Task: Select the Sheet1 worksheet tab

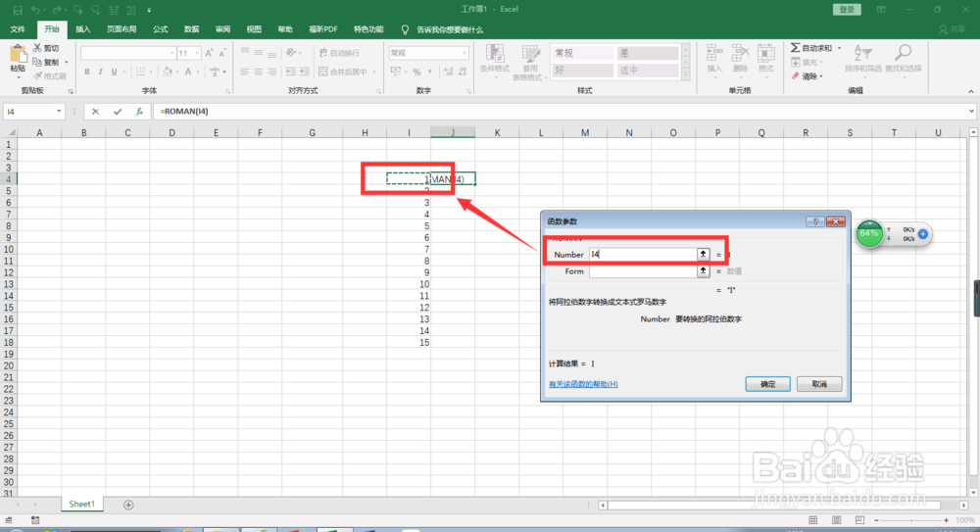Action: point(82,504)
